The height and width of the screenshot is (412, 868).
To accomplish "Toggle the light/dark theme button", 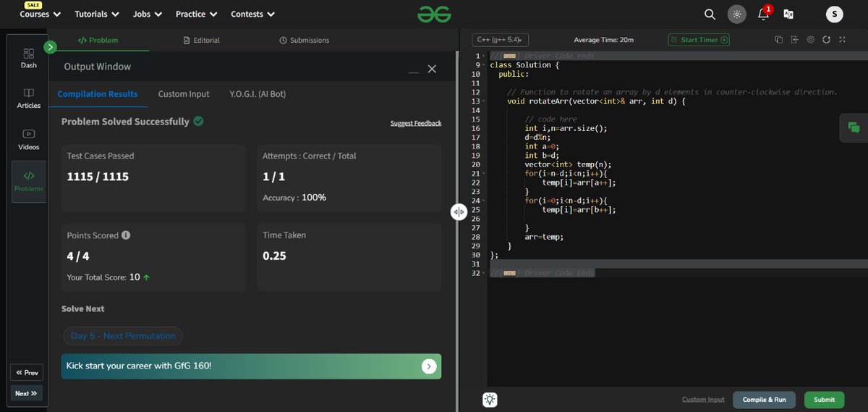I will tap(736, 14).
